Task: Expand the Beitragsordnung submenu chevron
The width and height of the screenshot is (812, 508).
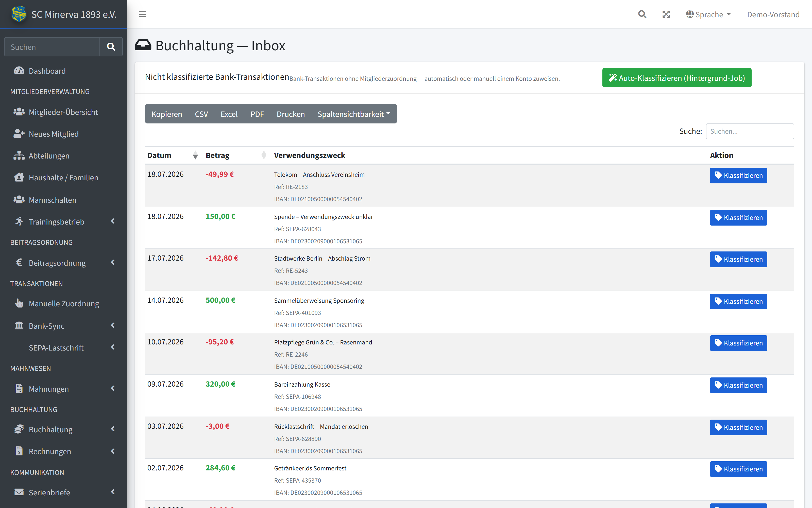Action: 113,262
